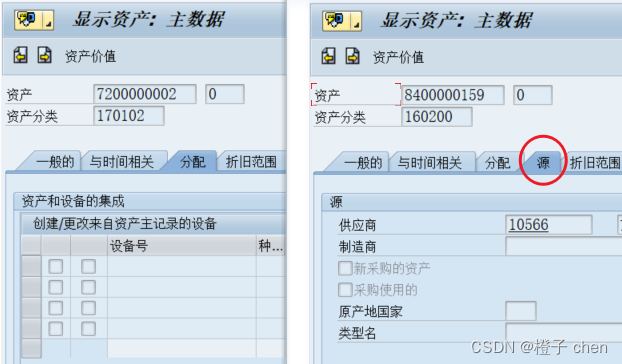This screenshot has height=364, width=622.
Task: Toggle 采购使用的 checkbox
Action: pos(345,290)
